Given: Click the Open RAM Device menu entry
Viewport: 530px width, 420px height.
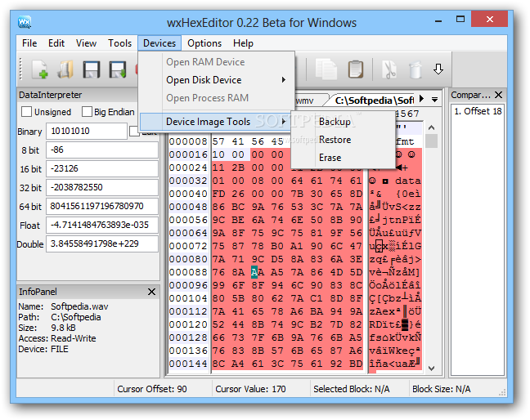Looking at the screenshot, I should (216, 62).
